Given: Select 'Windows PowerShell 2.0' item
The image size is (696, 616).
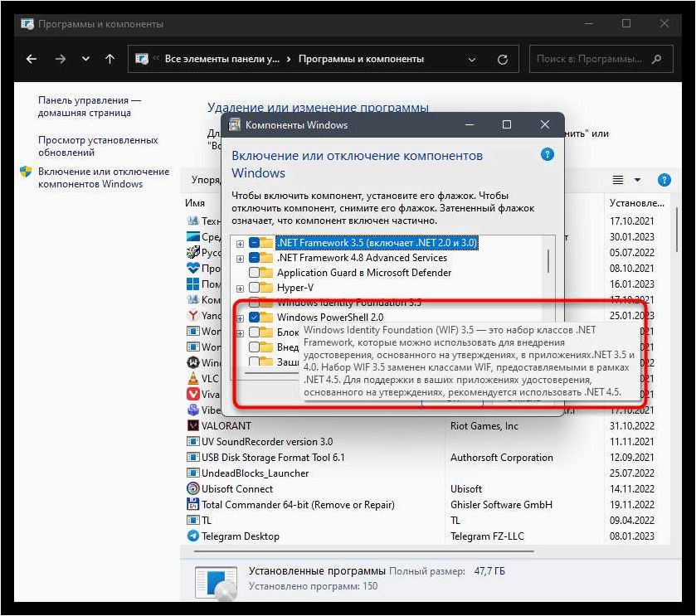Looking at the screenshot, I should pos(330,318).
